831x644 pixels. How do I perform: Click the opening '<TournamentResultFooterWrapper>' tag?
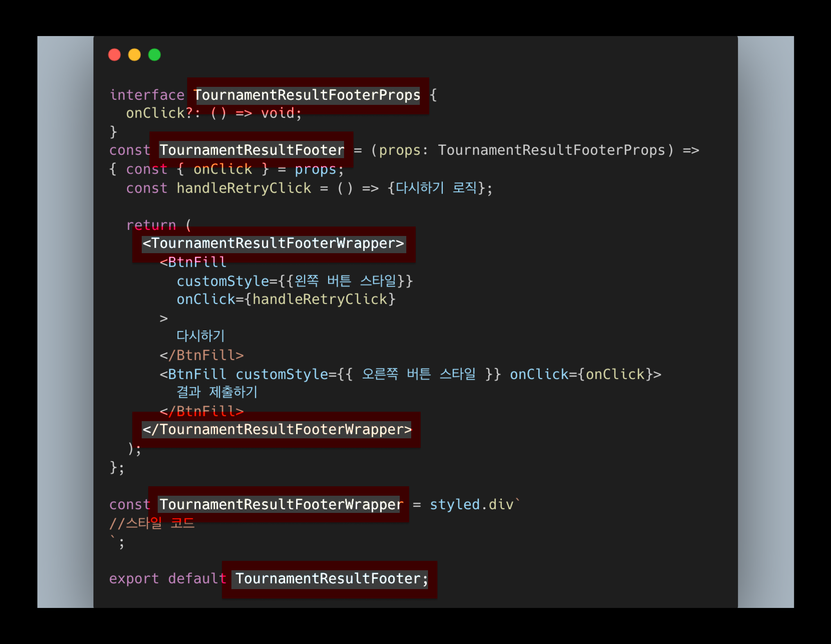coord(273,243)
